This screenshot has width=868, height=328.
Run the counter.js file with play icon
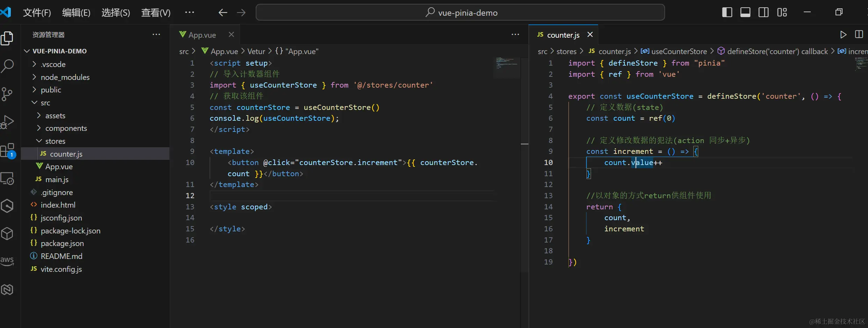click(x=843, y=35)
